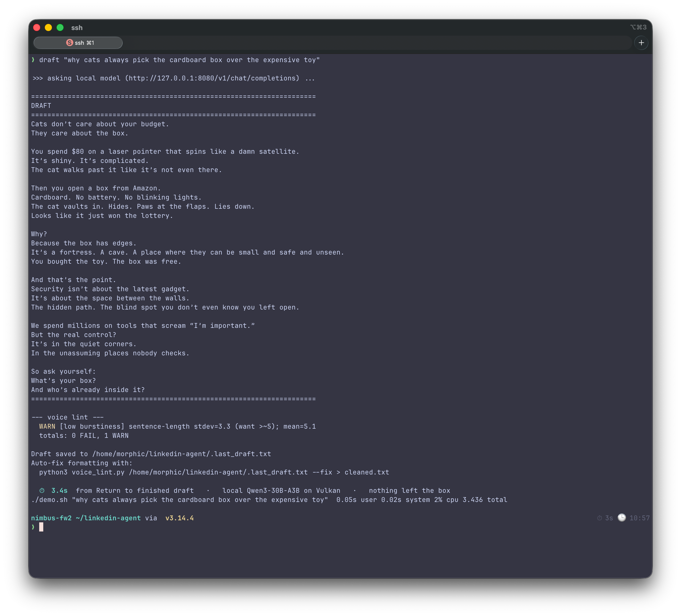Click the yellow WARN label in voice lint
This screenshot has height=616, width=681.
pos(47,426)
